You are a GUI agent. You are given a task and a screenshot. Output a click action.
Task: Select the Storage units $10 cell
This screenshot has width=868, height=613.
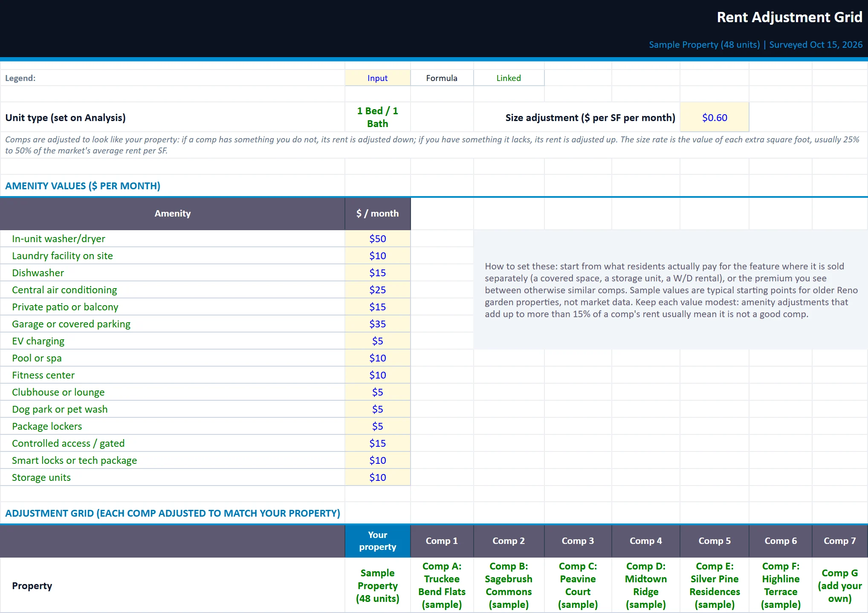(377, 477)
